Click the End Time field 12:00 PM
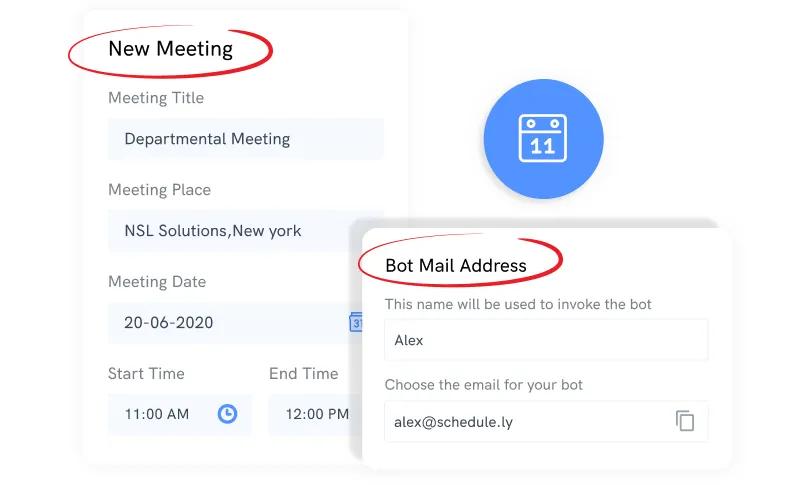Viewport: 800px width, 485px height. click(315, 414)
